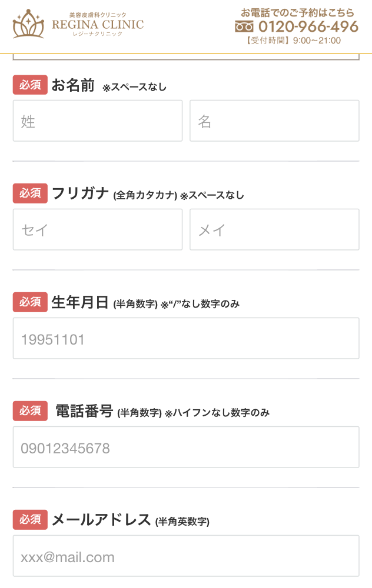Select the メイ furigana field
The image size is (372, 588).
coord(274,229)
